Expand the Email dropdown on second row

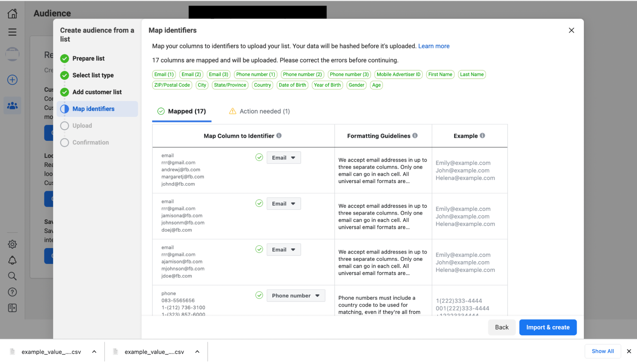tap(284, 203)
